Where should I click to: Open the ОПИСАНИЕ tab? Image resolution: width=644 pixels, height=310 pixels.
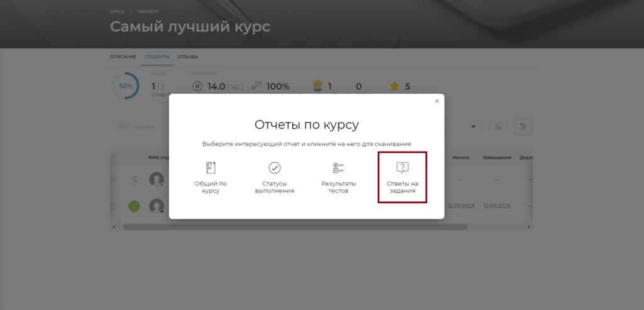pos(123,57)
